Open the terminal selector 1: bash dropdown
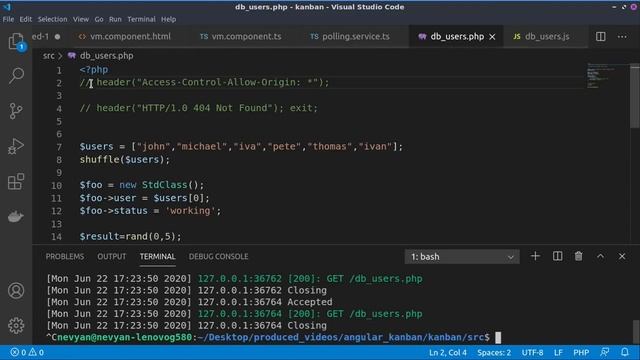Image resolution: width=640 pixels, height=360 pixels. click(462, 257)
